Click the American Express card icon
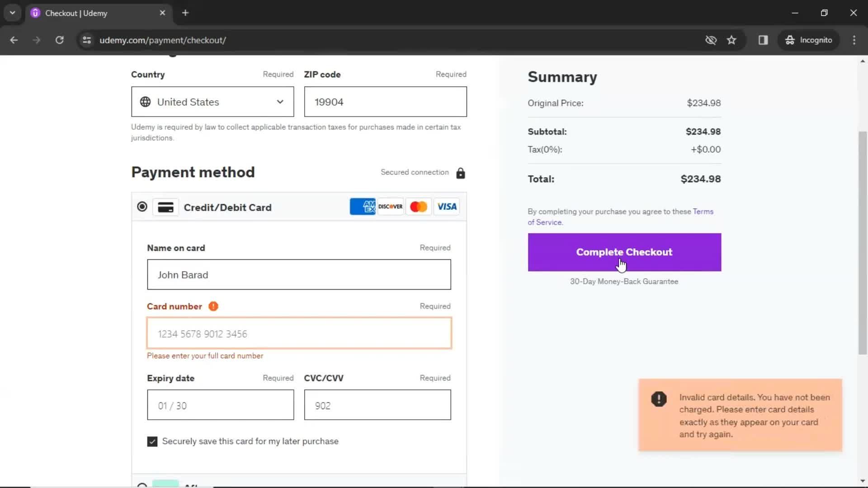 [x=363, y=207]
